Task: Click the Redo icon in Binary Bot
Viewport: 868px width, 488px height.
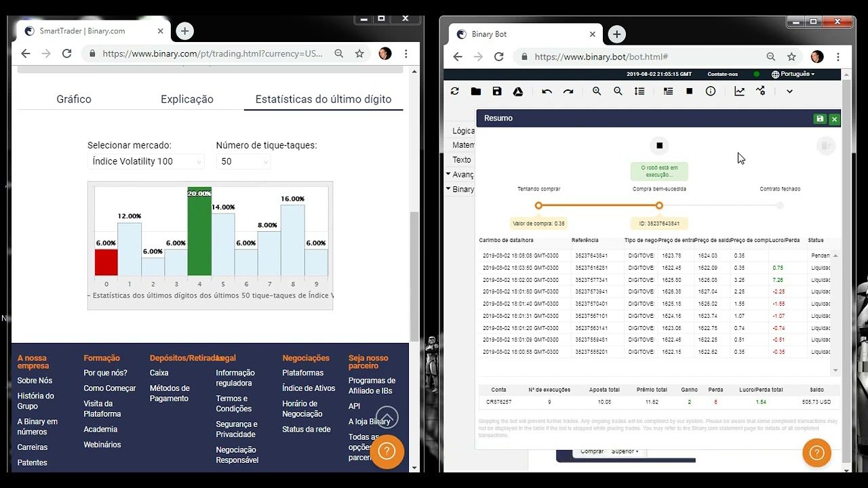Action: (568, 91)
